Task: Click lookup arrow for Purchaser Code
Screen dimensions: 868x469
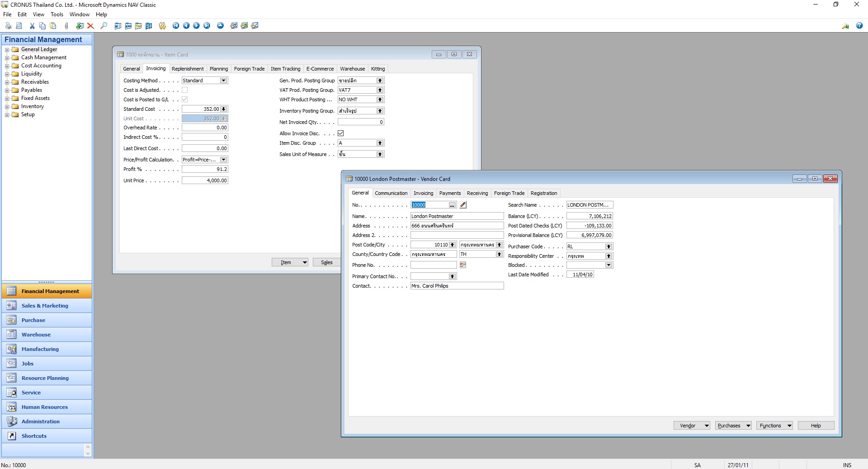Action: pos(609,246)
